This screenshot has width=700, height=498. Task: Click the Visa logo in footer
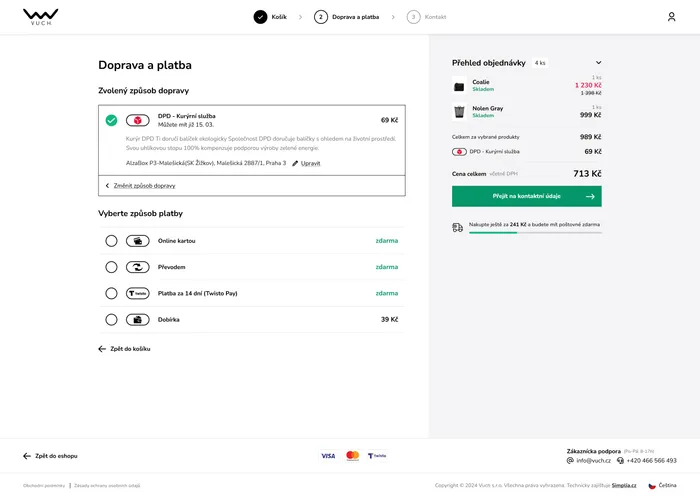point(328,456)
